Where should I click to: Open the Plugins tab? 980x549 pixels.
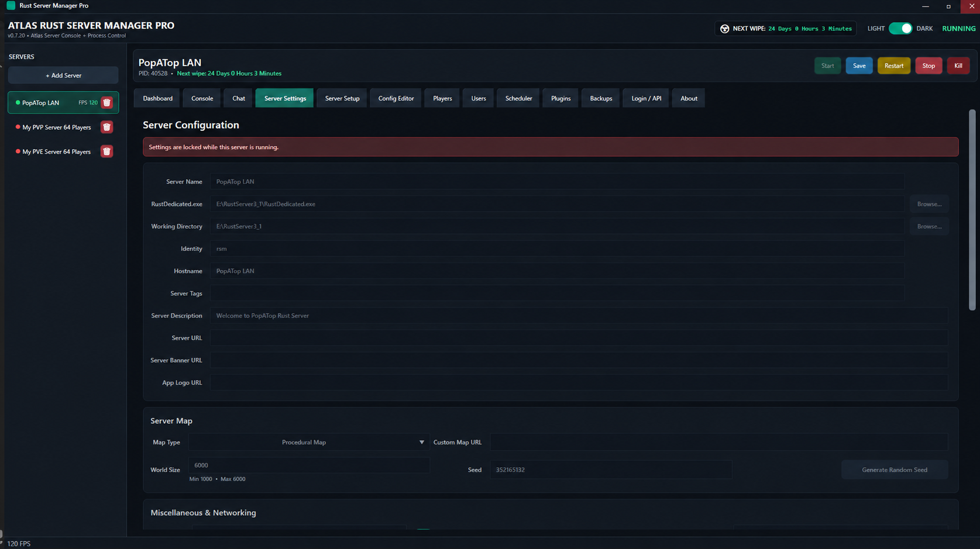tap(561, 98)
